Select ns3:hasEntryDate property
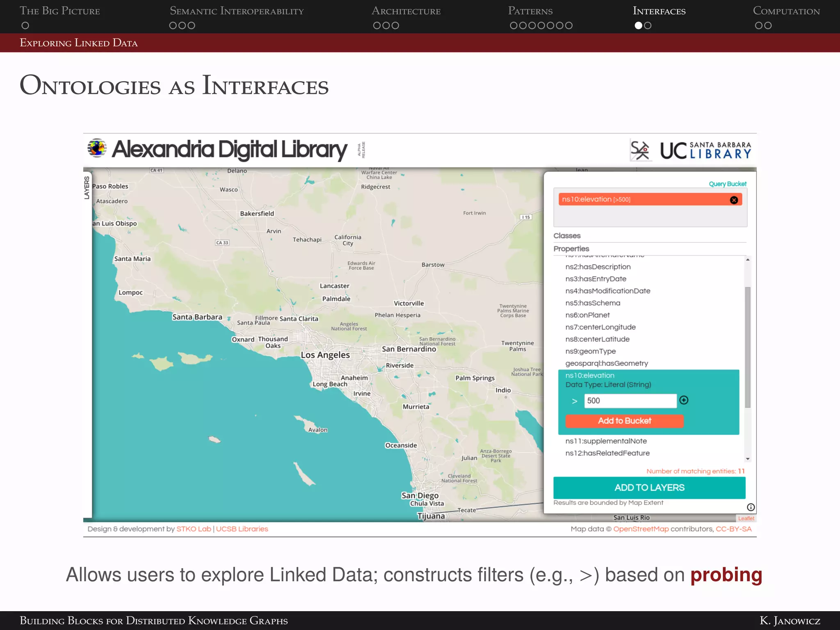The height and width of the screenshot is (630, 840). 596,279
